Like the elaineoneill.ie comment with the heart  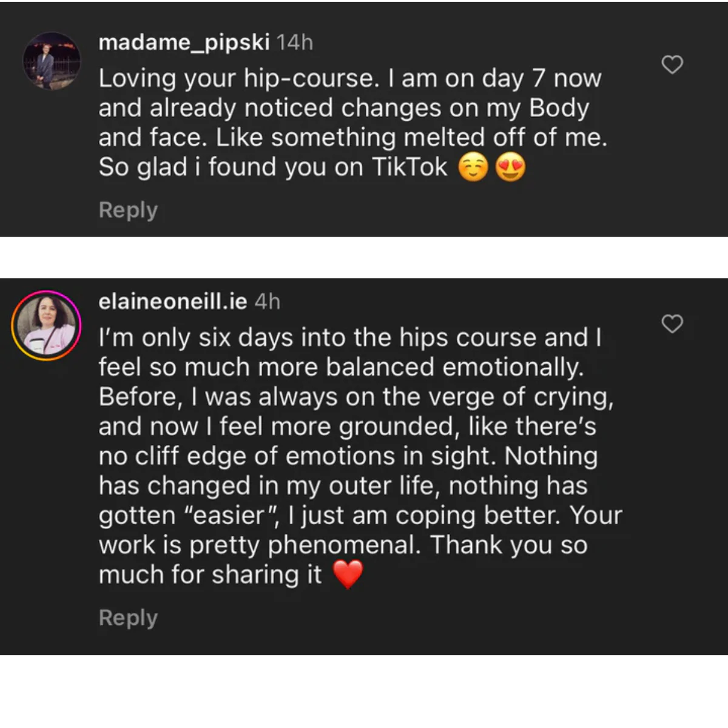coord(672,324)
